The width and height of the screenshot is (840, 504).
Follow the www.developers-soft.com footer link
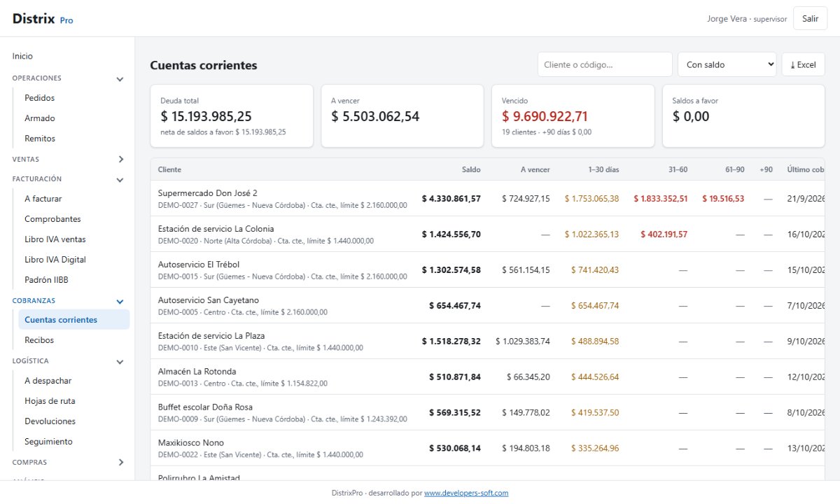coord(466,493)
